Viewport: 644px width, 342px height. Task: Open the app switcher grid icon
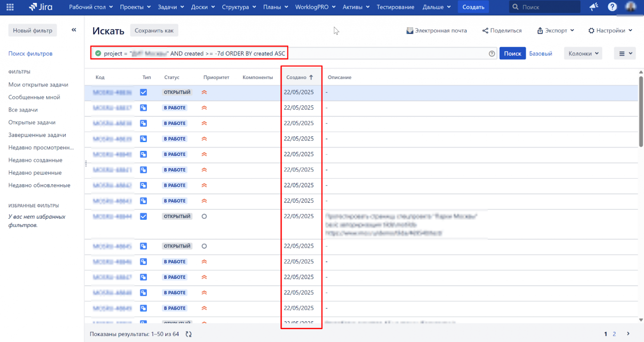coord(9,7)
